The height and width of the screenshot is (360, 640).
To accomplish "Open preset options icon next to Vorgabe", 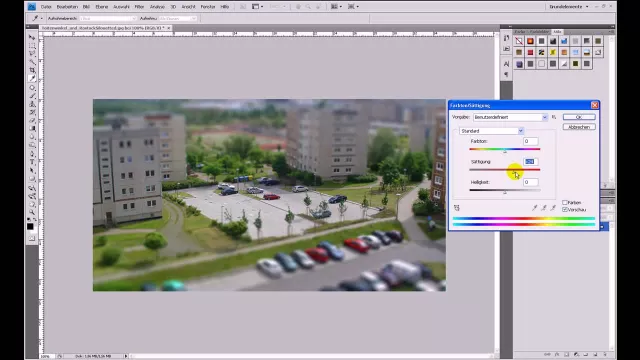I will (x=554, y=117).
